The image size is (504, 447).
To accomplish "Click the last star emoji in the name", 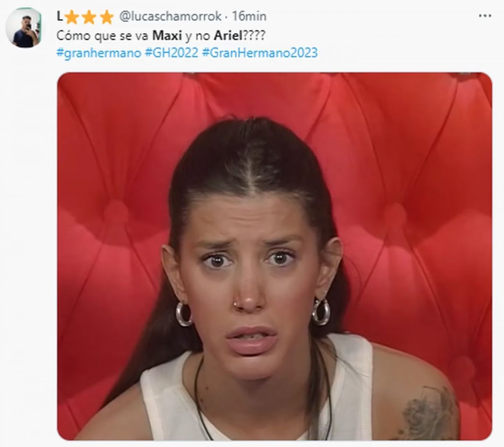I will click(x=107, y=17).
